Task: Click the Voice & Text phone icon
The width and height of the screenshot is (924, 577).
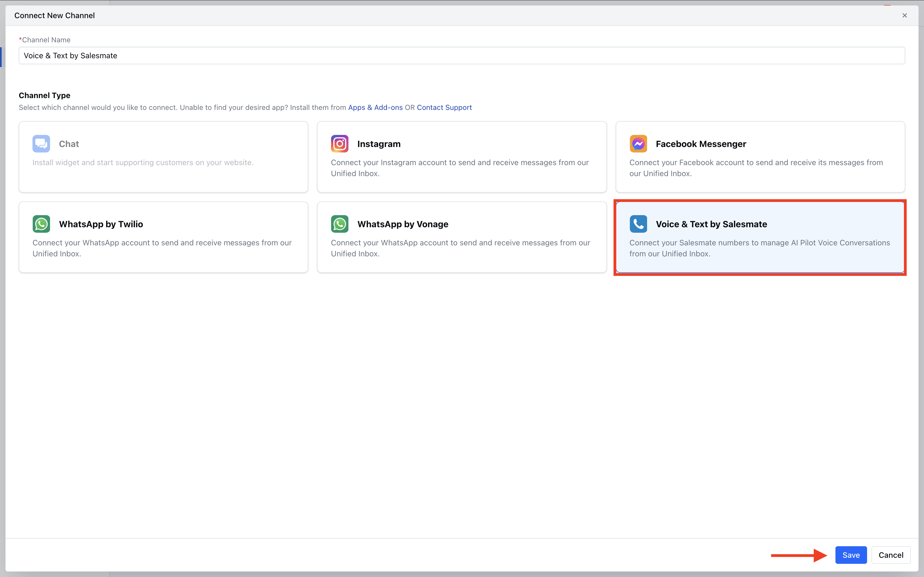Action: pyautogui.click(x=638, y=224)
